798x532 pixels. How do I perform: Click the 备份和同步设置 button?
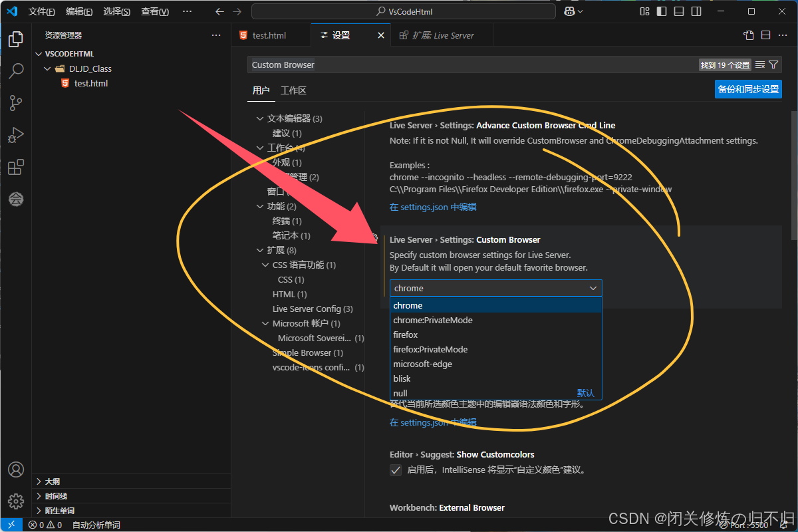(748, 89)
